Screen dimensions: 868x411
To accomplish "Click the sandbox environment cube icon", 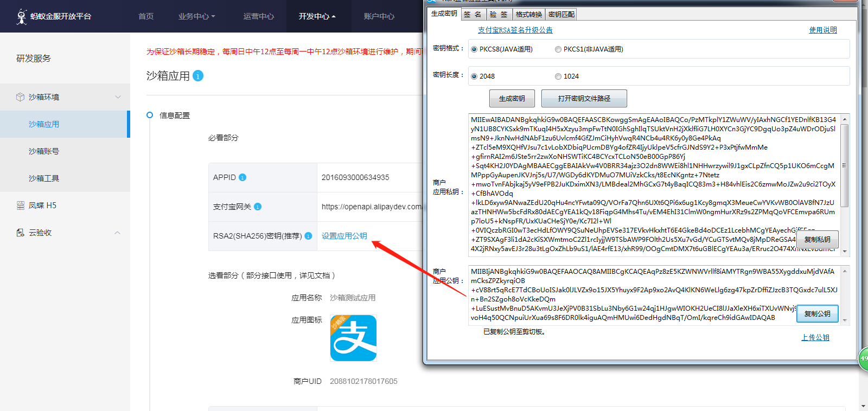I will point(20,97).
